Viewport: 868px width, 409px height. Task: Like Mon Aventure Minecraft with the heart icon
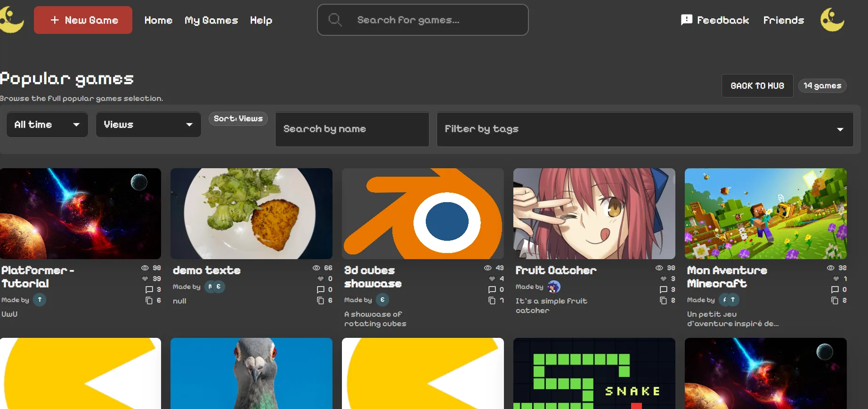(x=836, y=278)
